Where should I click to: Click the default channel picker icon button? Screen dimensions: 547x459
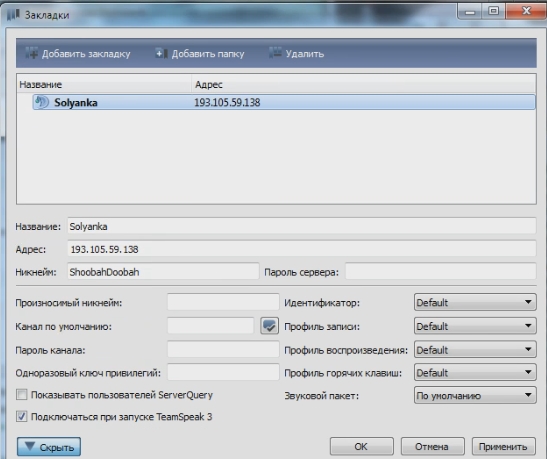269,326
